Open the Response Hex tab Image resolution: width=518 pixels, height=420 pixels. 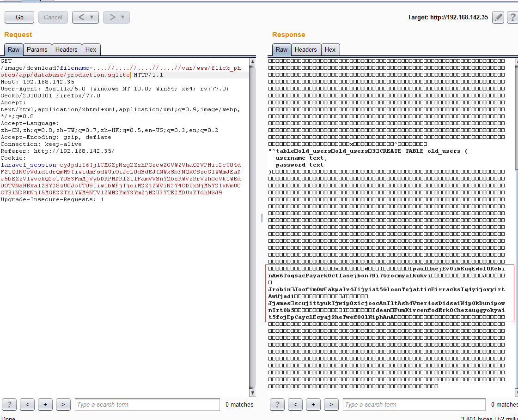click(x=330, y=49)
